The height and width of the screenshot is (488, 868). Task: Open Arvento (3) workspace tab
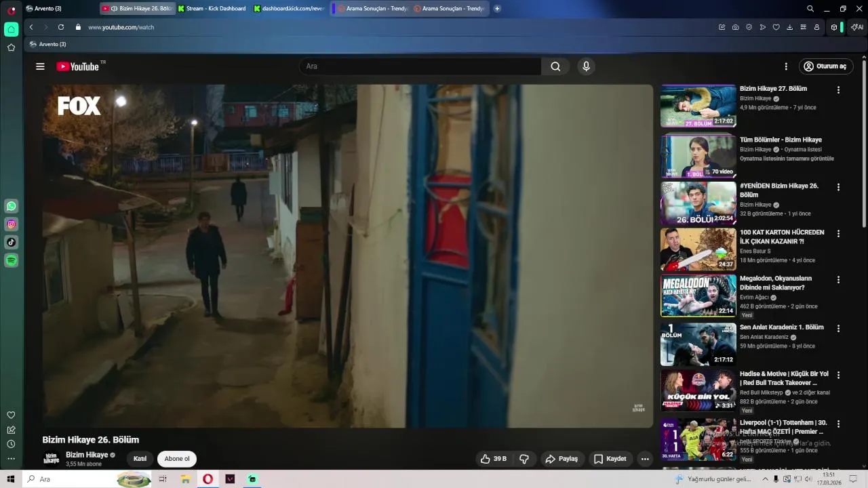coord(43,9)
